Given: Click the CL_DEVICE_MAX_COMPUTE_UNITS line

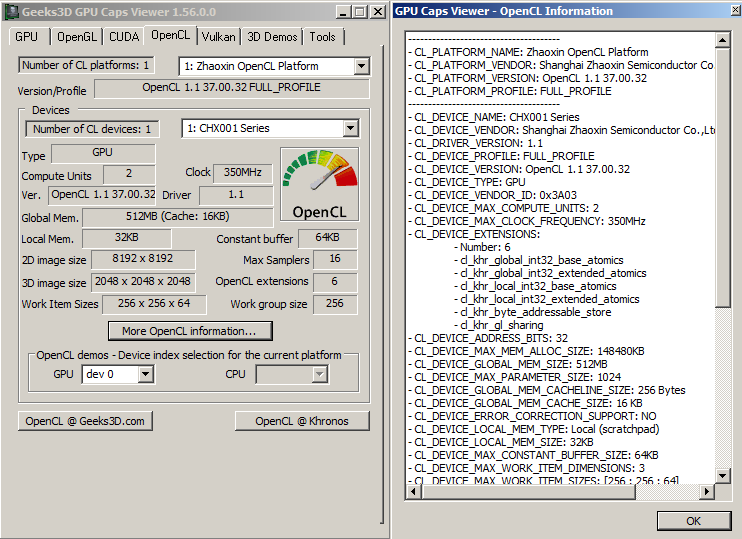Looking at the screenshot, I should (503, 208).
